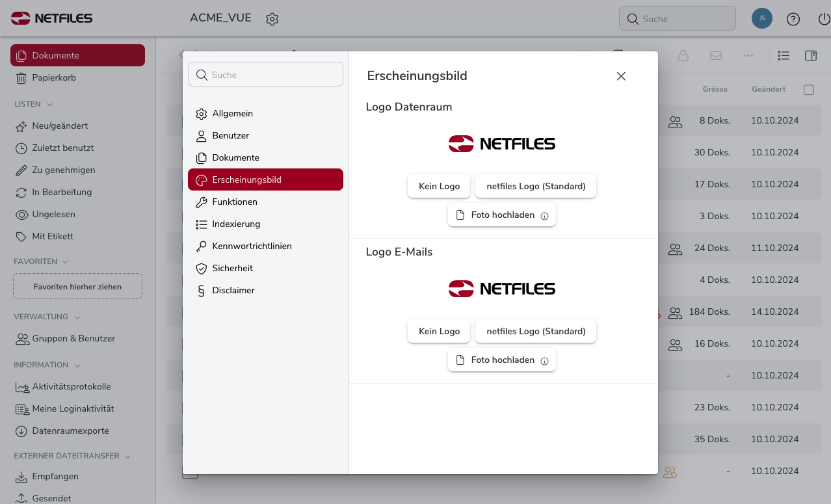This screenshot has height=504, width=831.
Task: Click the ACME_VUE settings gear icon
Action: pos(272,19)
